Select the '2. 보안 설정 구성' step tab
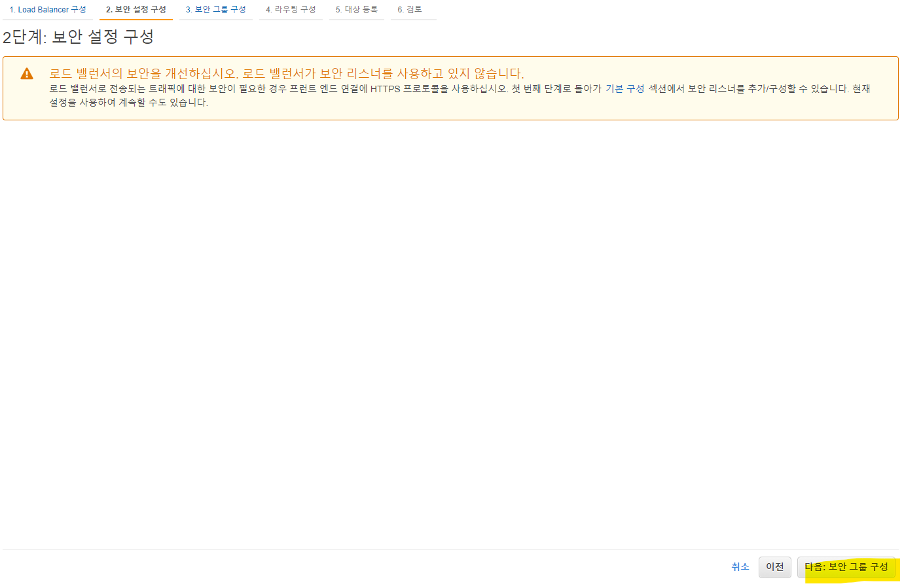 coord(136,10)
